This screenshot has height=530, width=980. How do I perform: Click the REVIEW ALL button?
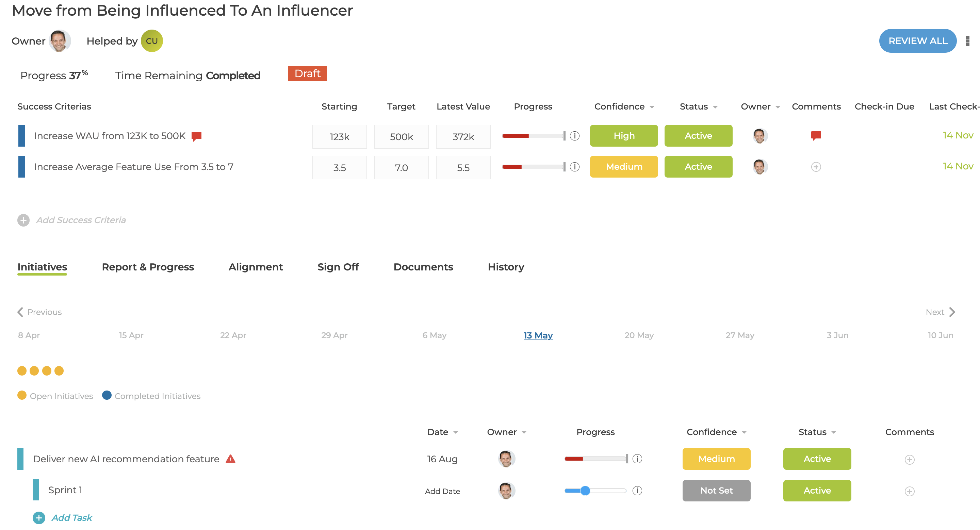[x=917, y=41]
